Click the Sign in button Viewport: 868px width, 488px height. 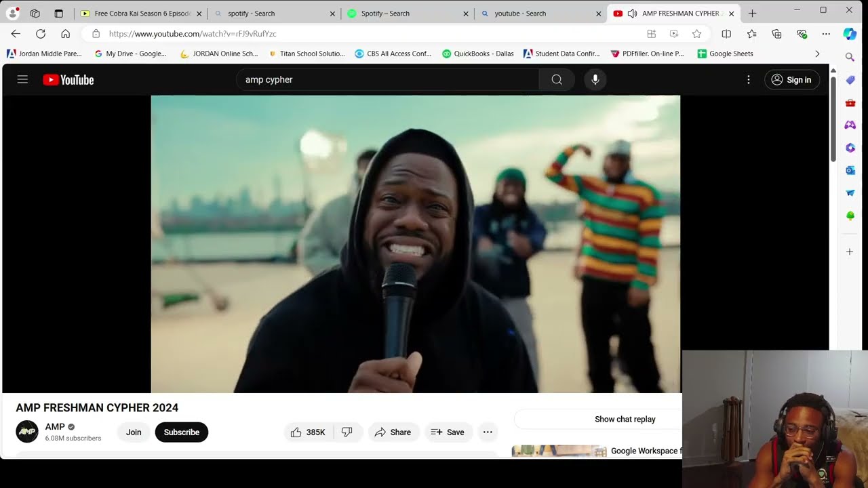(x=792, y=80)
